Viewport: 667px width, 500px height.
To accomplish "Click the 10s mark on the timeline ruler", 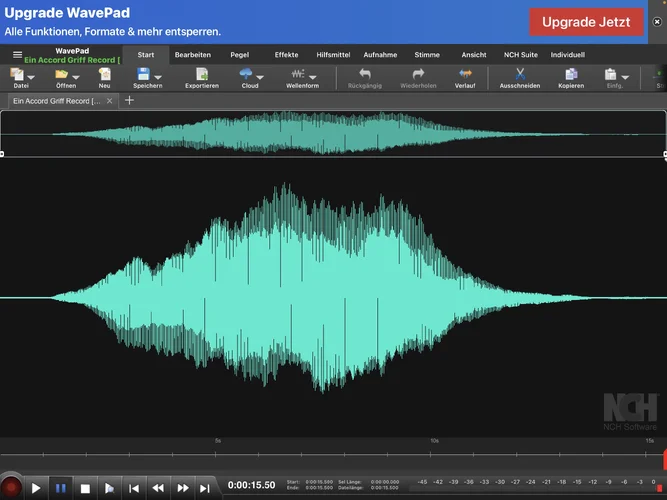I will [x=434, y=441].
